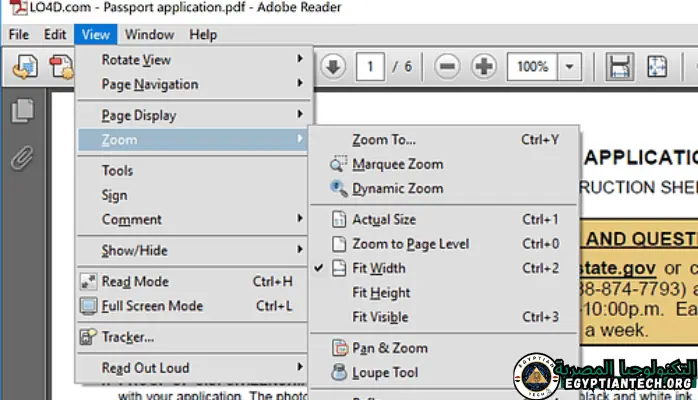This screenshot has height=400, width=698.
Task: Choose Zoom to Page Level
Action: click(444, 244)
